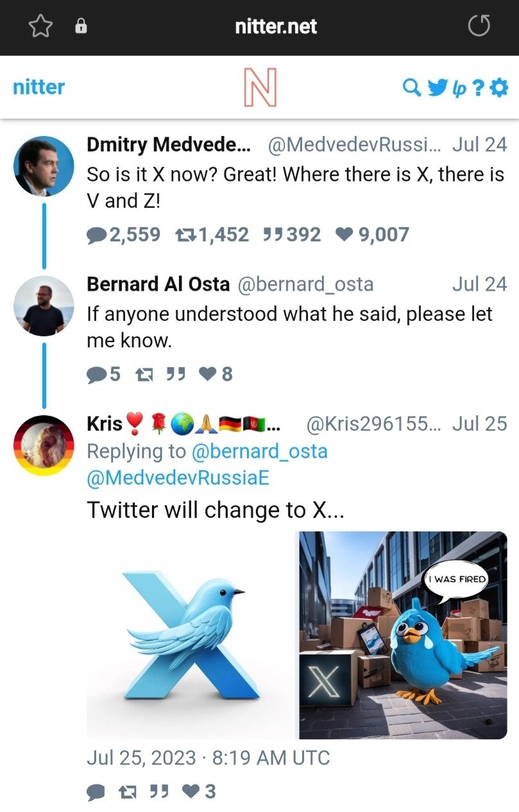The height and width of the screenshot is (812, 519).
Task: Open the @bernard_osta handle beside Bernard's name
Action: click(305, 284)
